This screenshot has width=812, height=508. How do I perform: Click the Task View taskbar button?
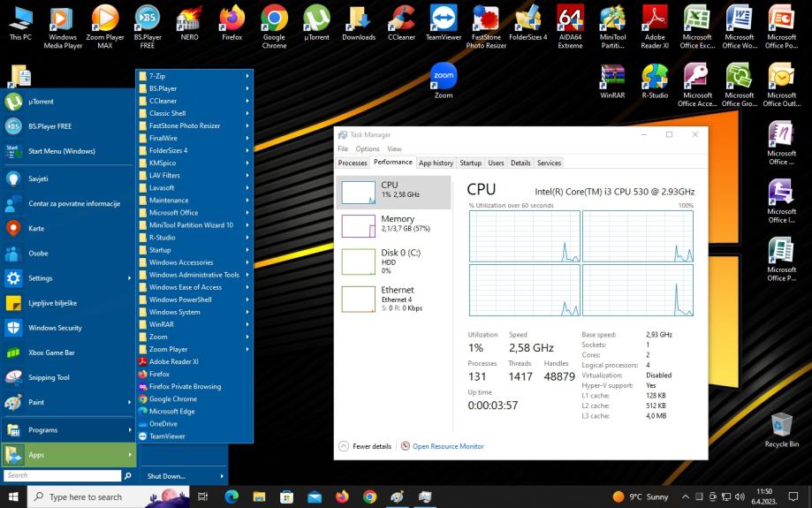[x=203, y=497]
